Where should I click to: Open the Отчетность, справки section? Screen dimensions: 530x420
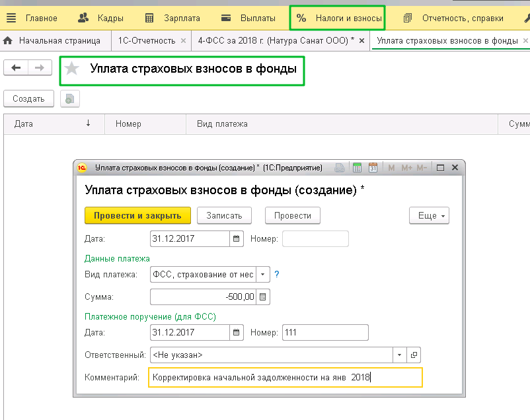pos(463,18)
